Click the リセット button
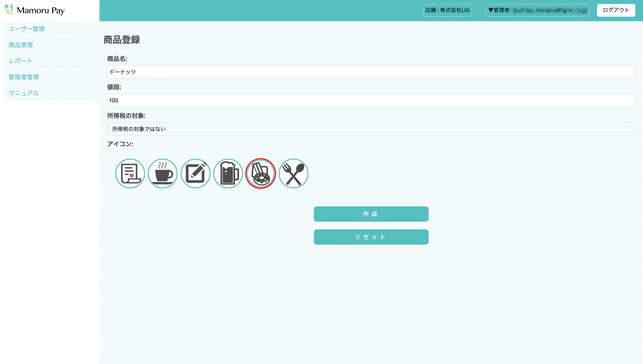The height and width of the screenshot is (364, 643). tap(371, 237)
